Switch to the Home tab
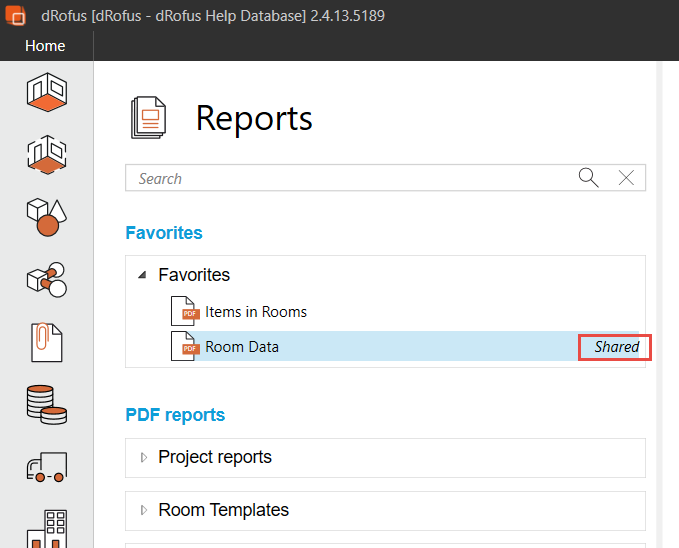This screenshot has height=548, width=679. click(x=45, y=46)
